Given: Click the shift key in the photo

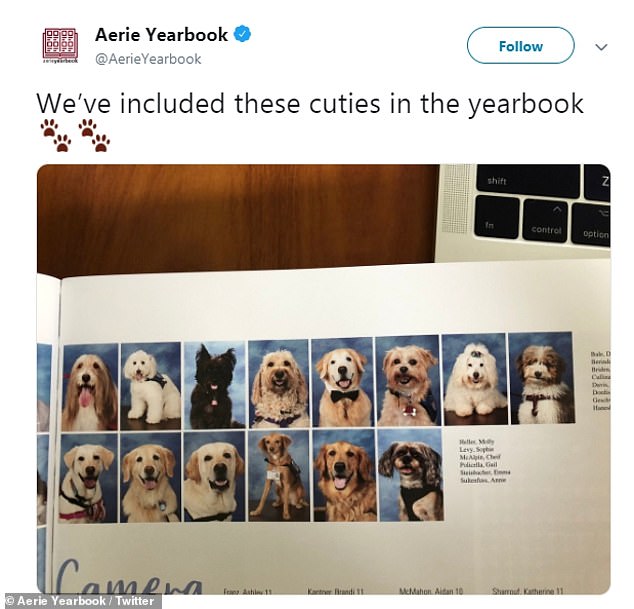Looking at the screenshot, I should 528,181.
